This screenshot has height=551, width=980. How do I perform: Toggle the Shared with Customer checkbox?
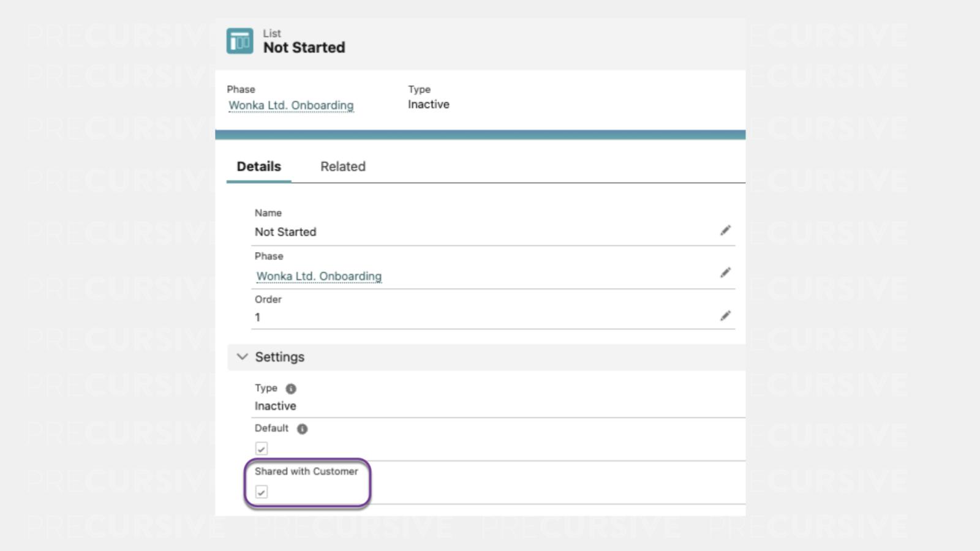(x=262, y=492)
